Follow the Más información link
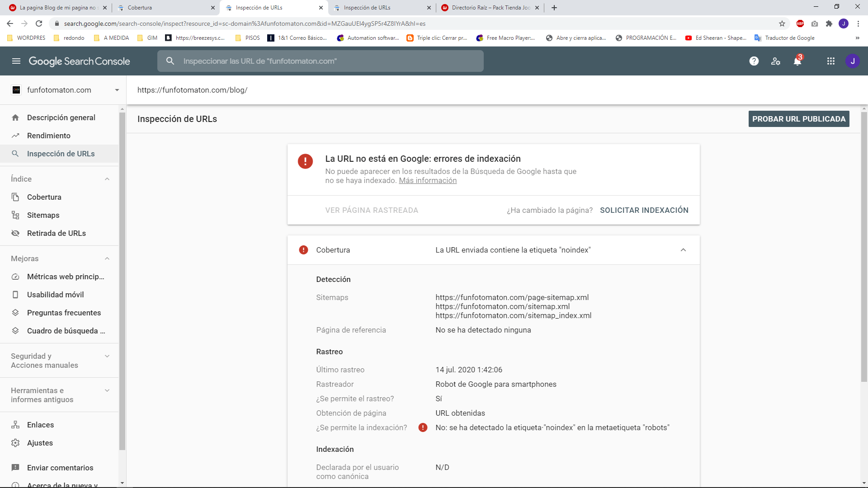Screen dimensions: 868x488 click(x=428, y=180)
